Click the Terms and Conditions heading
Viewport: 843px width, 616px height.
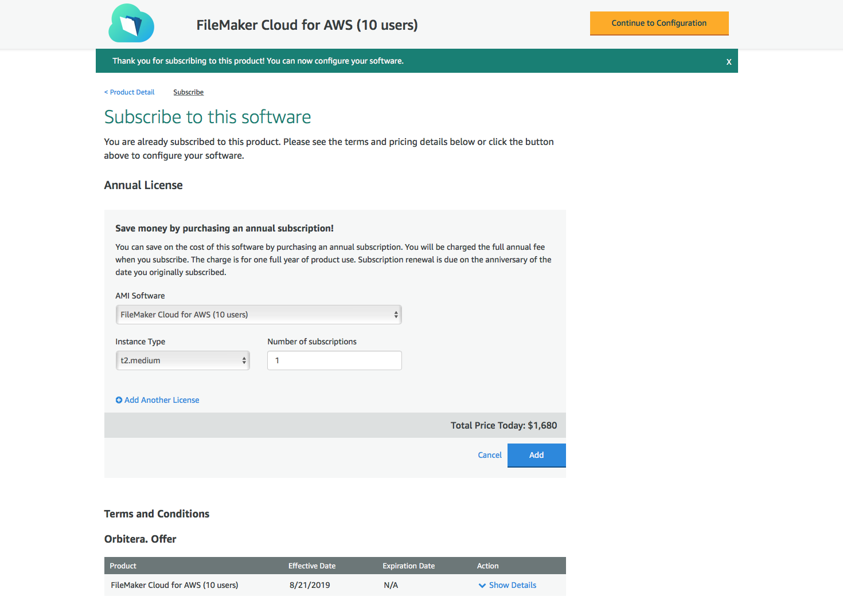tap(157, 513)
